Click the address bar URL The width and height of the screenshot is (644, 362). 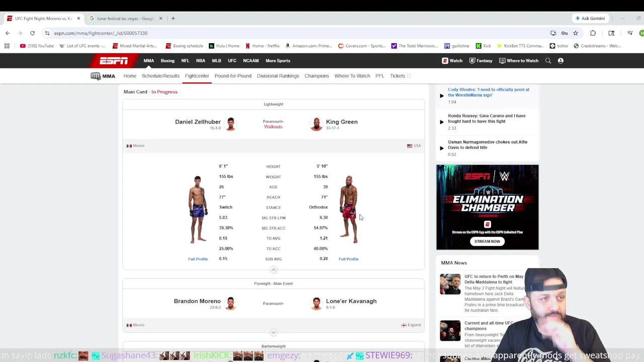[x=101, y=33]
